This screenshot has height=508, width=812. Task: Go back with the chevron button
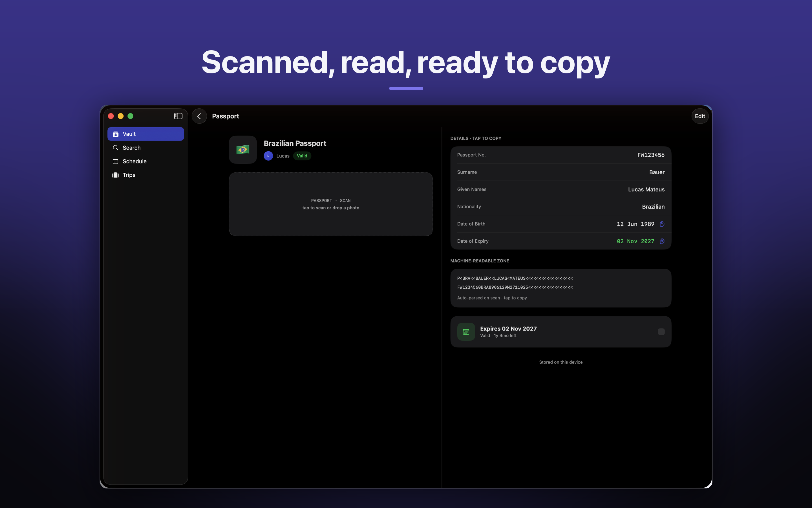point(199,116)
